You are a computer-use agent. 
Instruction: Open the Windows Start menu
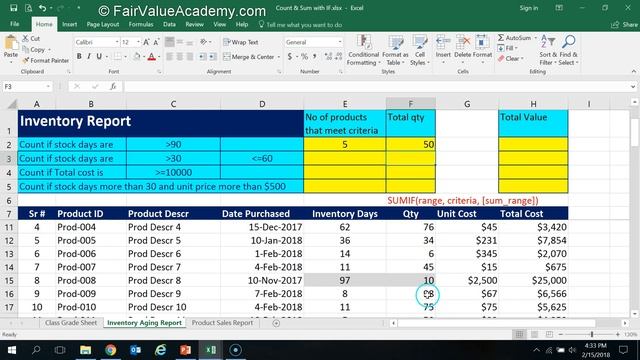click(12, 350)
